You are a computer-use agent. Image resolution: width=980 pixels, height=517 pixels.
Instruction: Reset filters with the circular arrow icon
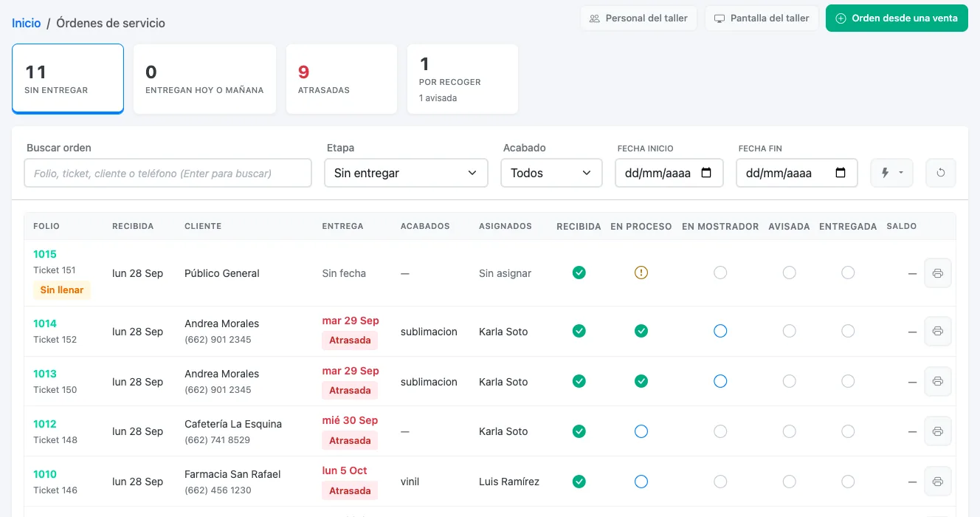[x=941, y=173]
